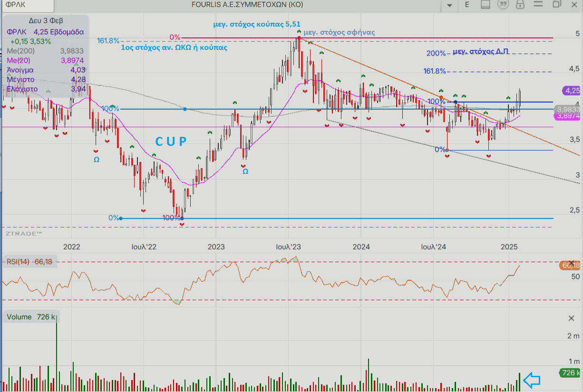Select the Ω marker below the 2022 low

point(97,160)
